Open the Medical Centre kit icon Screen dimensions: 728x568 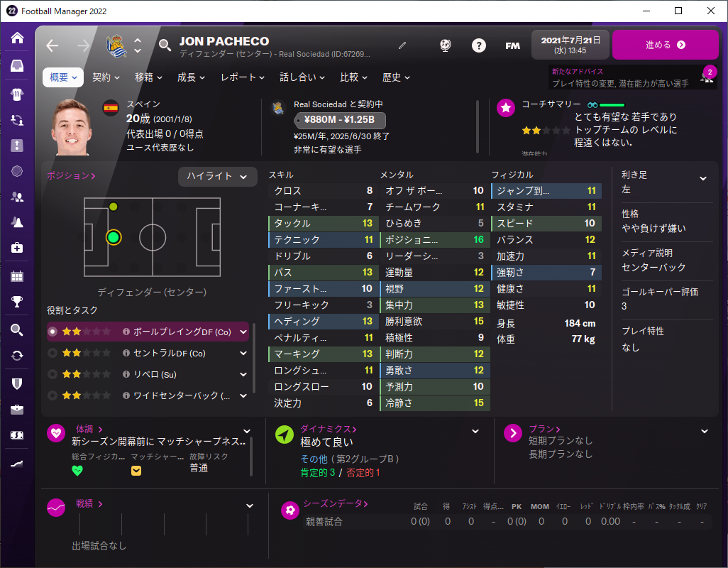[x=17, y=248]
